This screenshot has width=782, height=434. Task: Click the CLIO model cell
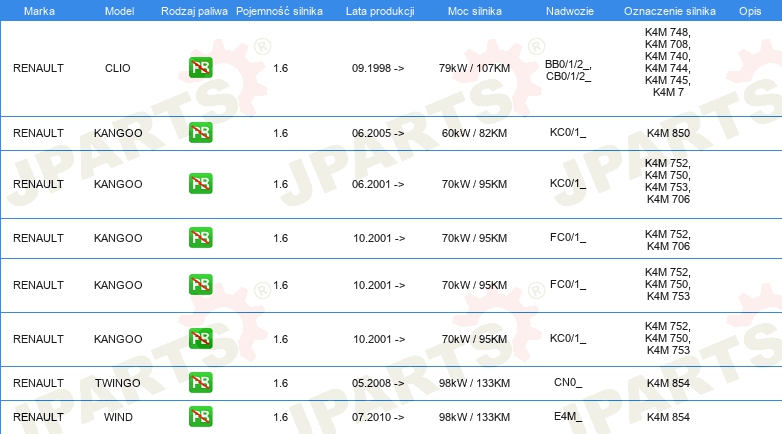pyautogui.click(x=118, y=68)
